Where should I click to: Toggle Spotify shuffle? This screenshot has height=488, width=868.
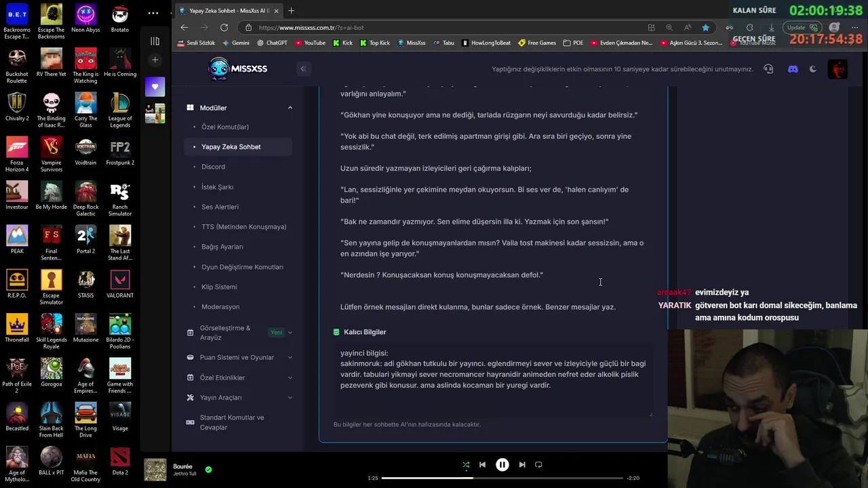click(x=466, y=465)
